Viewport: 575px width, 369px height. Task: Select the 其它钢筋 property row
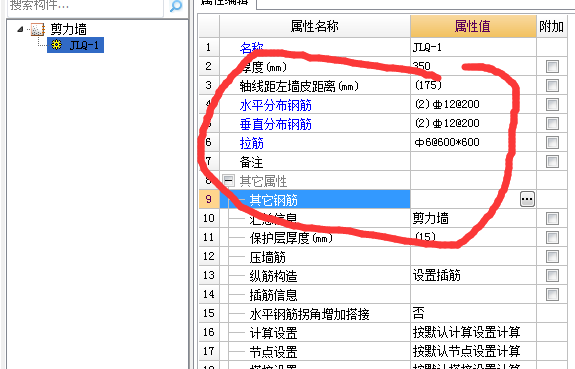click(315, 200)
